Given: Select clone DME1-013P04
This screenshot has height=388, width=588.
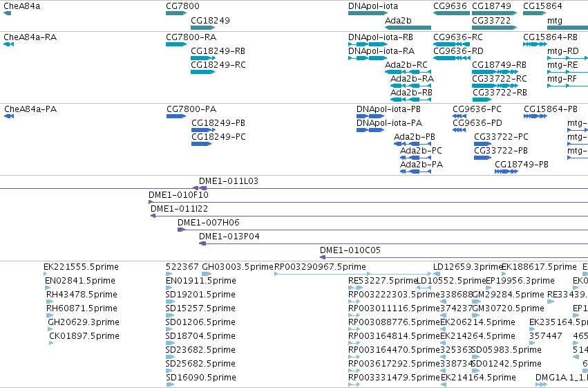Looking at the screenshot, I should click(229, 237).
